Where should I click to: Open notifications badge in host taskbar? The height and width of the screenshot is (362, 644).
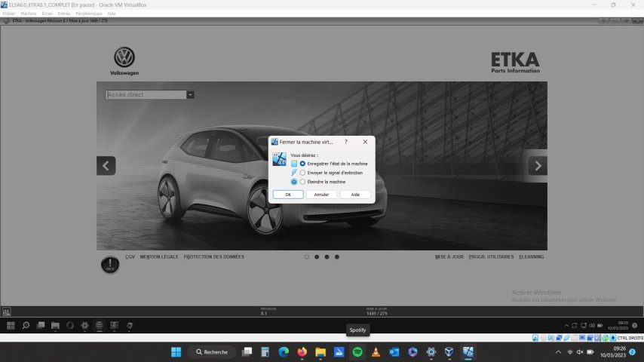(633, 352)
